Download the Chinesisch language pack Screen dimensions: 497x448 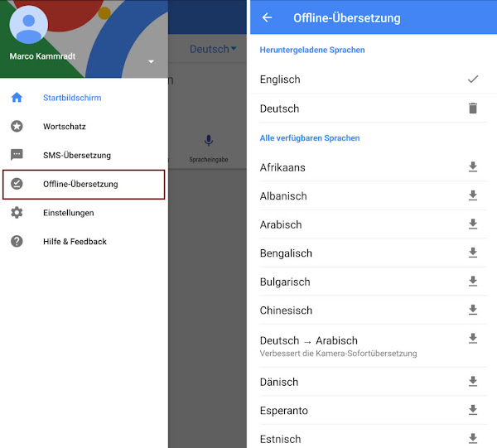point(473,310)
